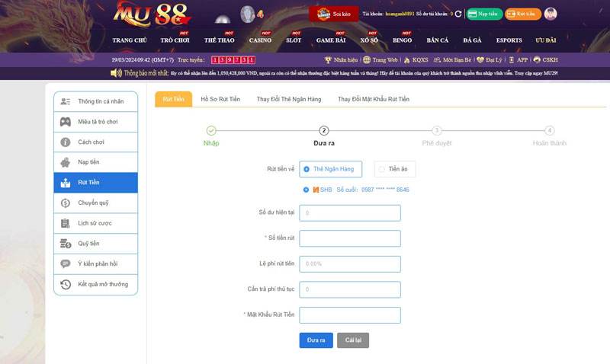Select the SHB bank account radio
This screenshot has width=610, height=364.
point(307,190)
